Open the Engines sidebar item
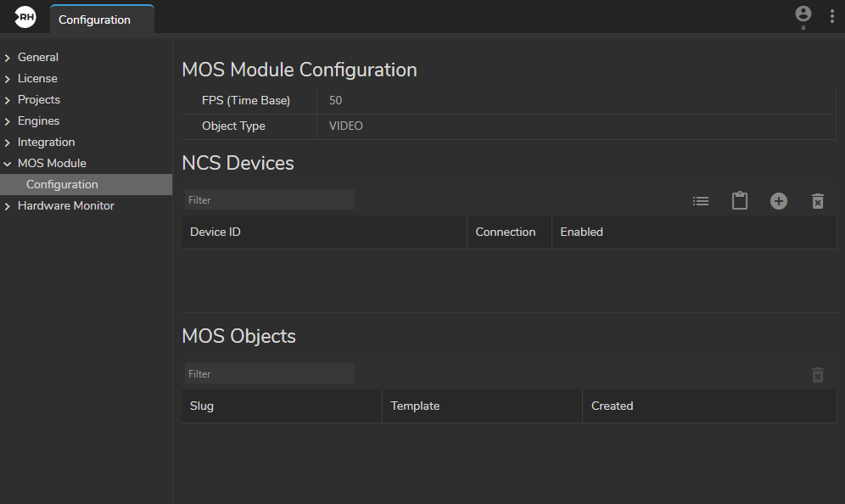Screen dimensions: 845x504 (x=39, y=120)
